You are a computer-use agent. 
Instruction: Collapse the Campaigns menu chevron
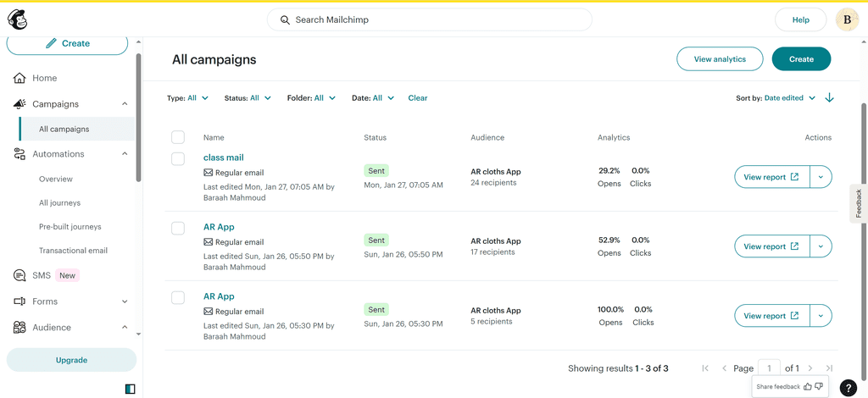point(125,104)
